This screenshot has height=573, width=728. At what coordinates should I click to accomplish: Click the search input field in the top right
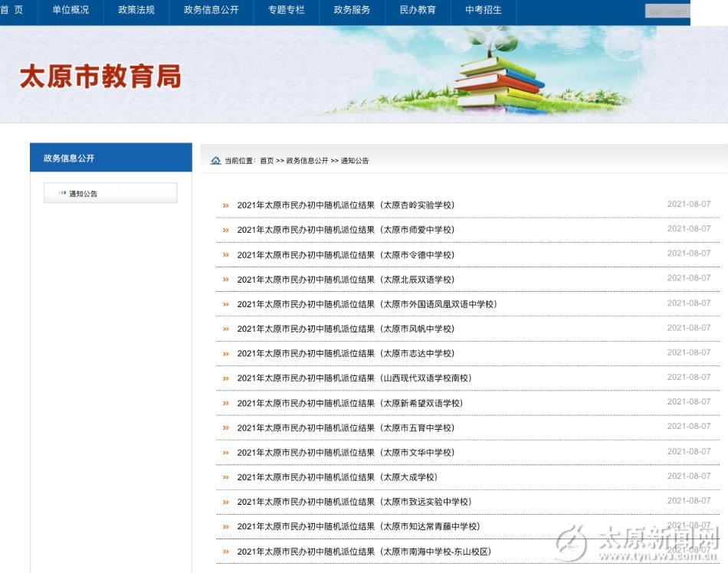(667, 11)
